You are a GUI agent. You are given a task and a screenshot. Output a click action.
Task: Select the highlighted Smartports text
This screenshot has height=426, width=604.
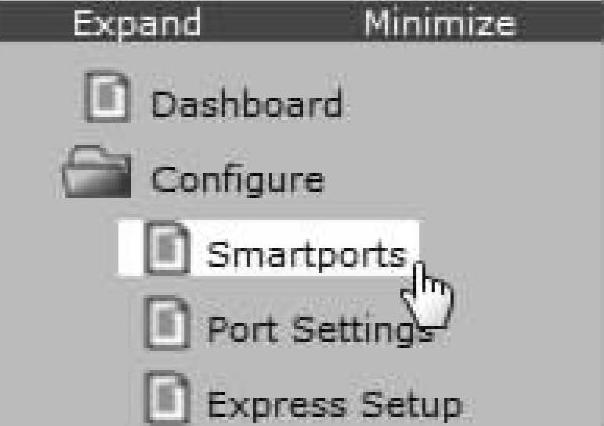(x=307, y=253)
